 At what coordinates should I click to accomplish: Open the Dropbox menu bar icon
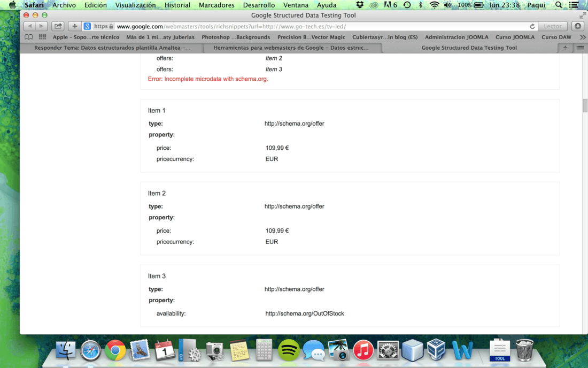click(x=360, y=5)
